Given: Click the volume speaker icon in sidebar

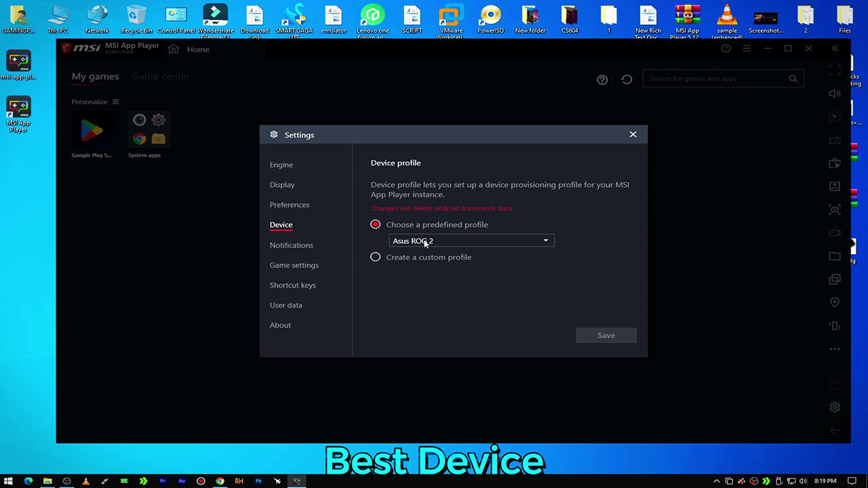Looking at the screenshot, I should click(x=835, y=94).
